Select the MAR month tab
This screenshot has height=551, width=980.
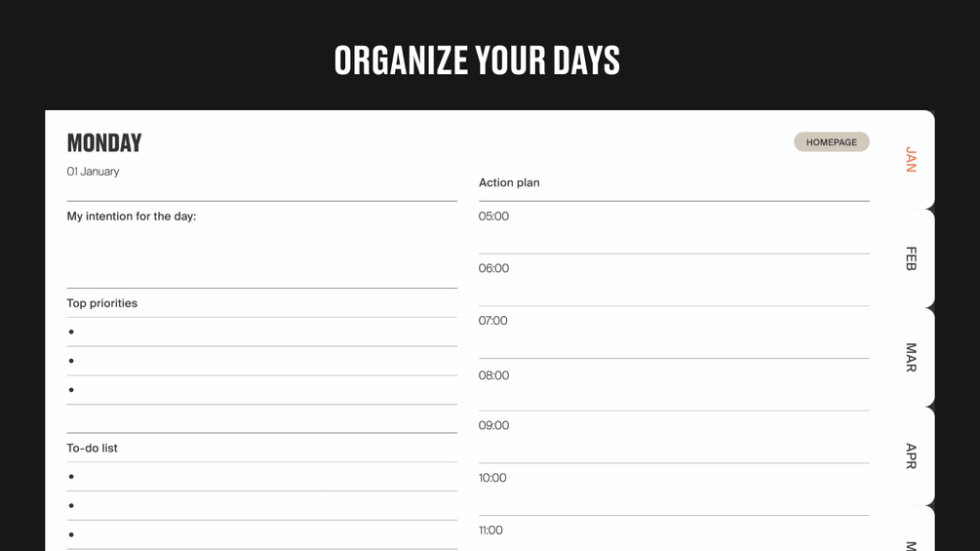click(x=911, y=357)
